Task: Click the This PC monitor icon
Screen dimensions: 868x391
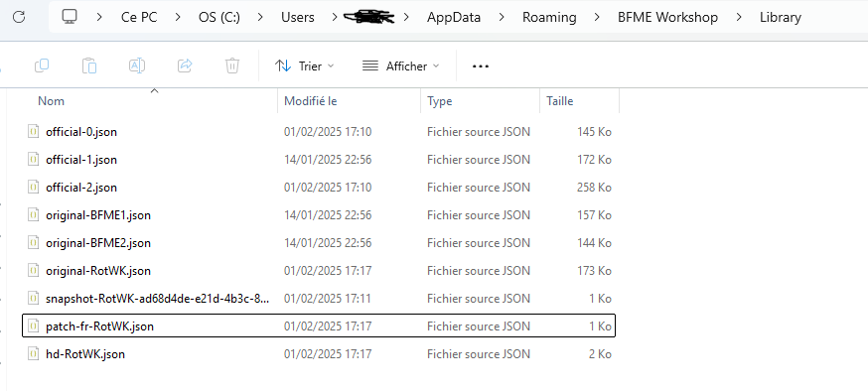Action: [x=70, y=17]
